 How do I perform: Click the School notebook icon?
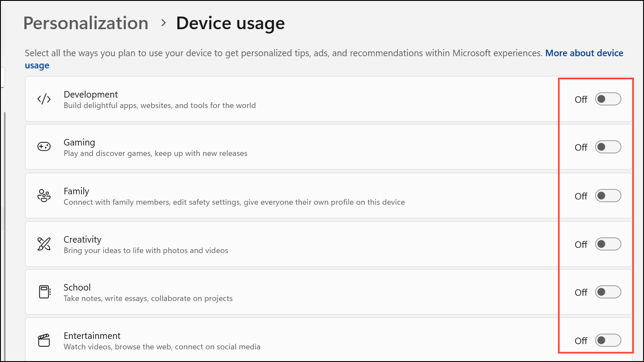(x=44, y=292)
